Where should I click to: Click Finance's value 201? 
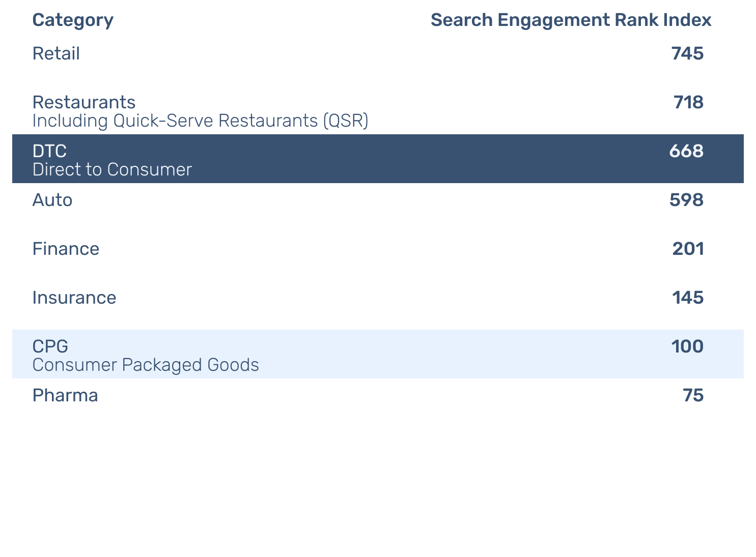(x=688, y=249)
